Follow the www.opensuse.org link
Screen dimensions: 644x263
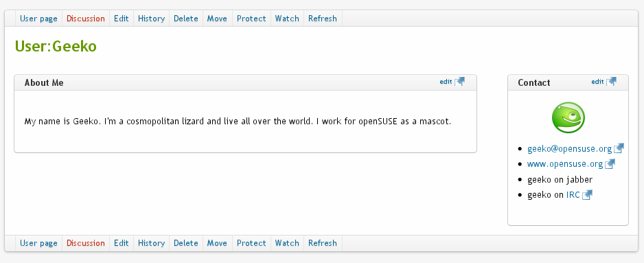[x=565, y=164]
